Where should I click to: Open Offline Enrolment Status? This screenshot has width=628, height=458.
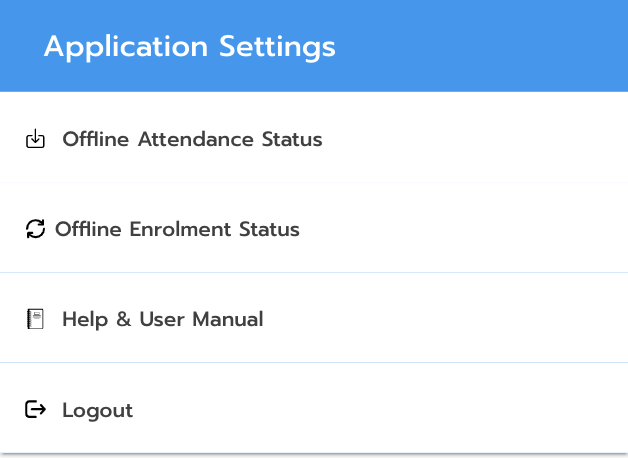point(177,229)
